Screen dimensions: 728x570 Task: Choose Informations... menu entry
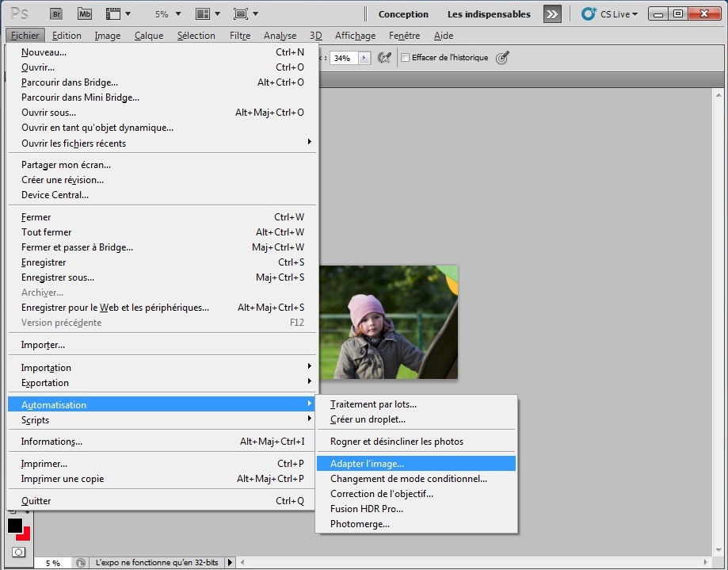(162, 442)
